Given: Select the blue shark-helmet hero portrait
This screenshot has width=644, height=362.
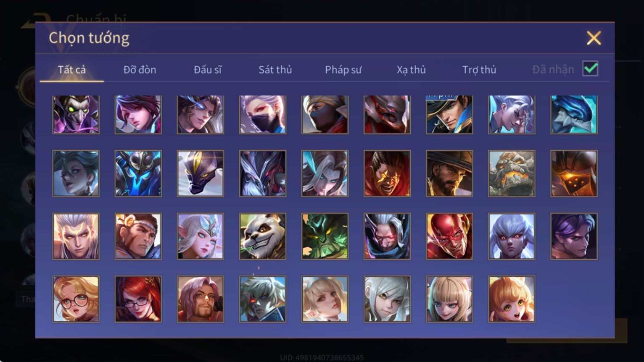Looking at the screenshot, I should [574, 115].
